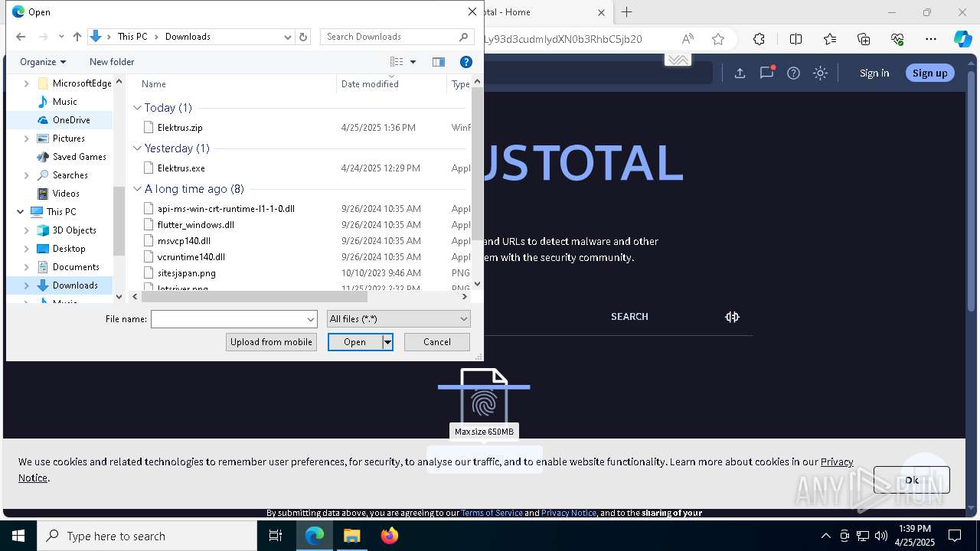Viewport: 980px width, 551px height.
Task: Expand 3D Objects node
Action: coord(27,230)
